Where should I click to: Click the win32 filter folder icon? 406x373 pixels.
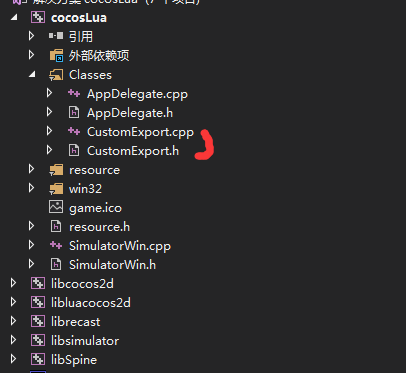click(x=56, y=189)
